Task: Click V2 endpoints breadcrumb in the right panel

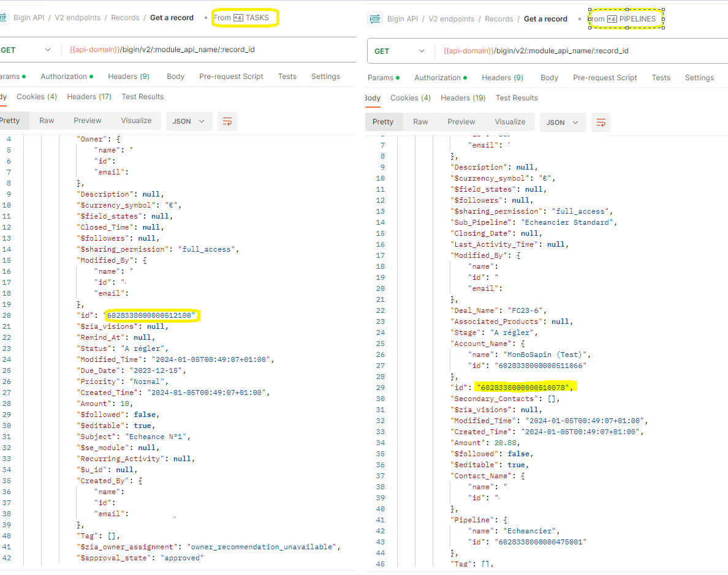Action: pyautogui.click(x=451, y=19)
